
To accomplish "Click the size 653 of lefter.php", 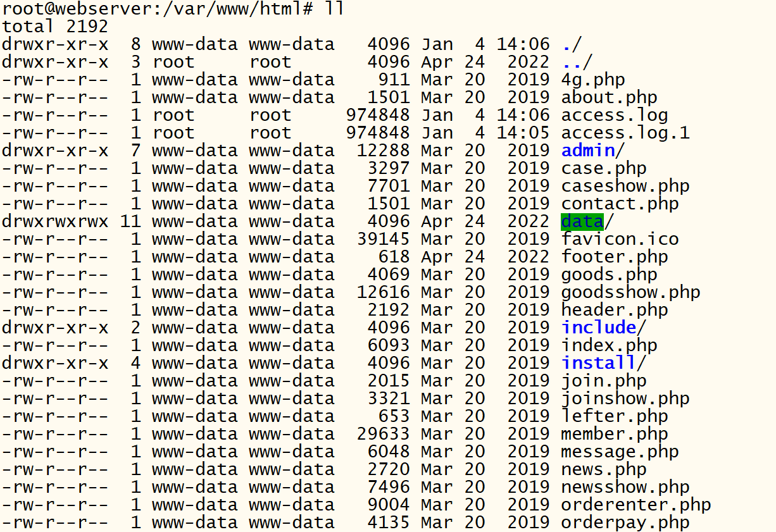I will tap(394, 416).
